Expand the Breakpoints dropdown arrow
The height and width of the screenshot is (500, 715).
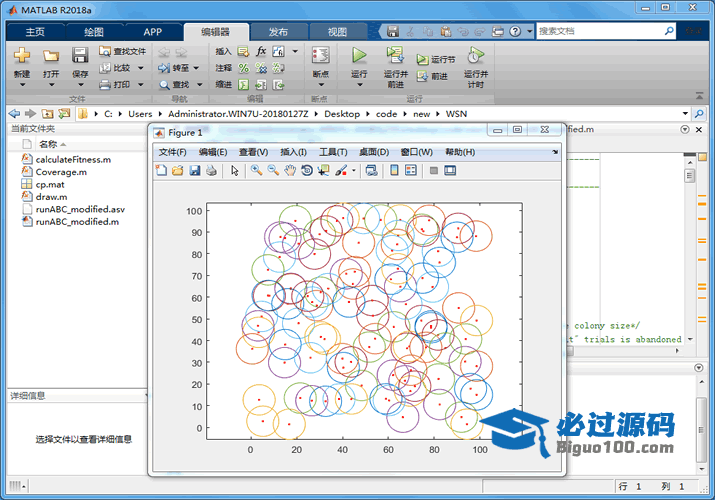(321, 85)
